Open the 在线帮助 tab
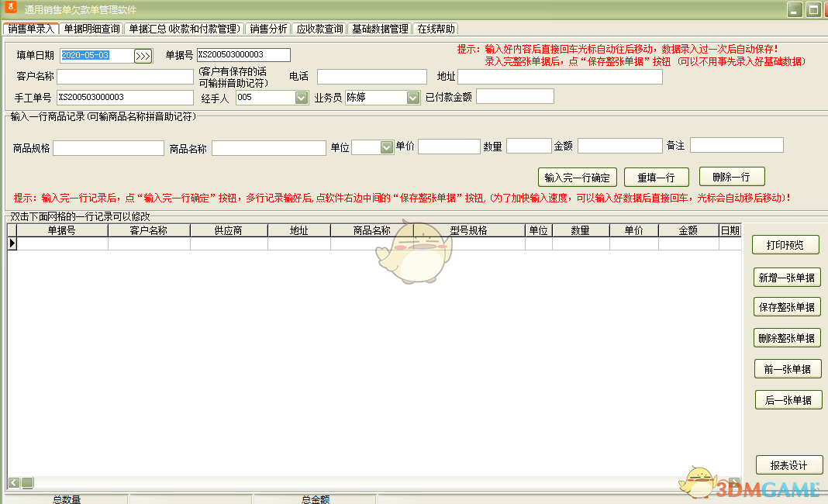Screen dimensions: 828x504 [x=436, y=28]
